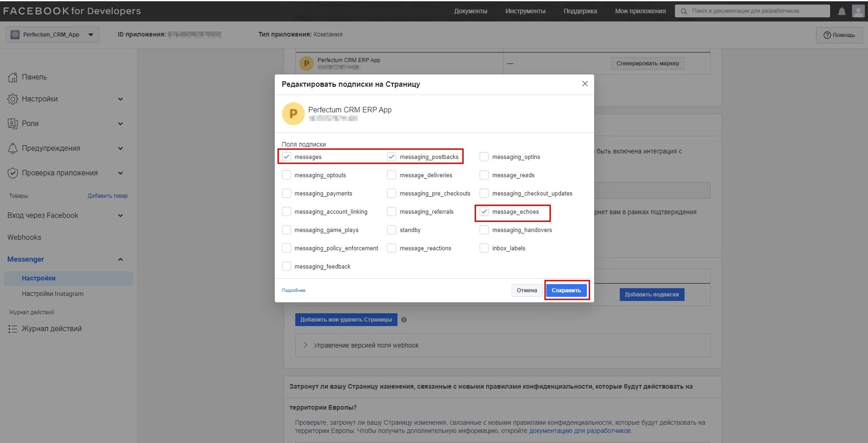Open the user profile avatar

tap(858, 11)
